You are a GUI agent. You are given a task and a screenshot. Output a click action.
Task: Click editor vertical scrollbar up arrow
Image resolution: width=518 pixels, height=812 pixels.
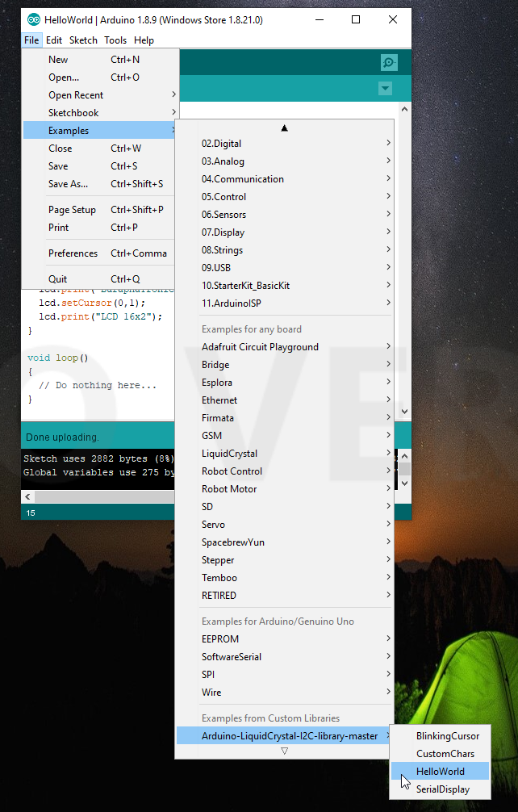(405, 109)
